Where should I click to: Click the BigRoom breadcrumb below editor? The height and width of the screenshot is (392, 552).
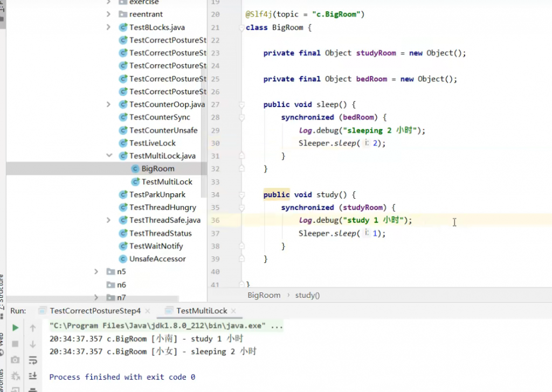264,295
